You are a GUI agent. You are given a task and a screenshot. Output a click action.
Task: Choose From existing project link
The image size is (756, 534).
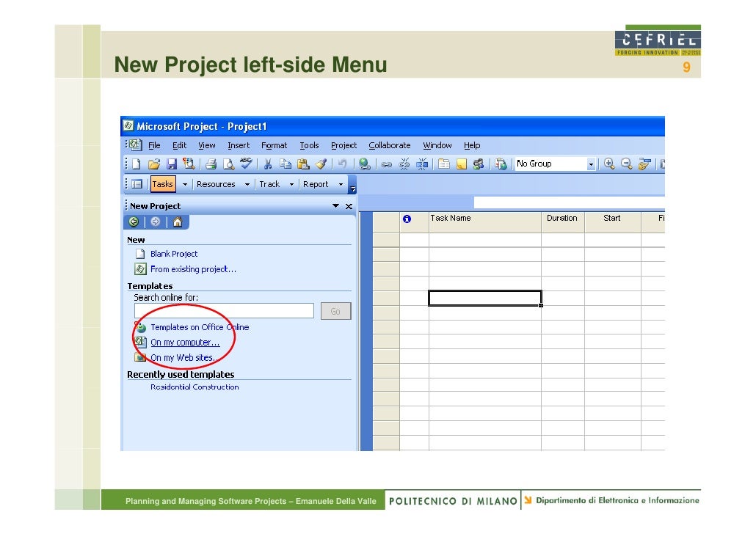(x=193, y=269)
